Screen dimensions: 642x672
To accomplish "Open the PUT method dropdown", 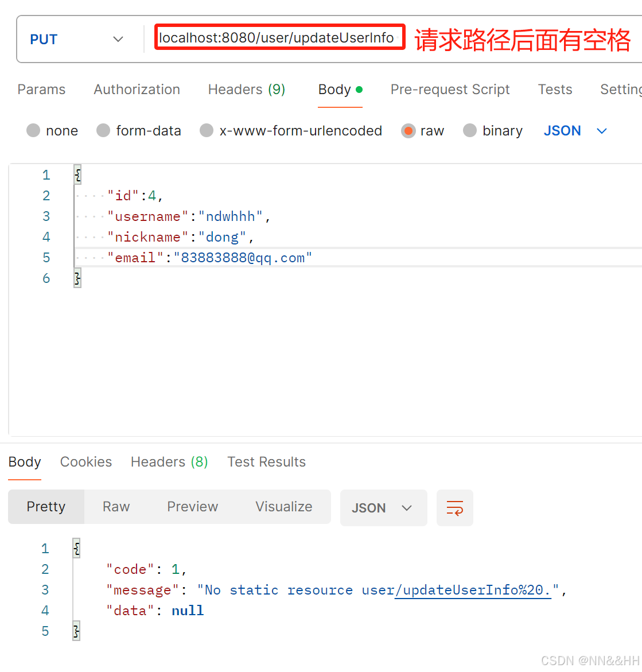I will (77, 39).
